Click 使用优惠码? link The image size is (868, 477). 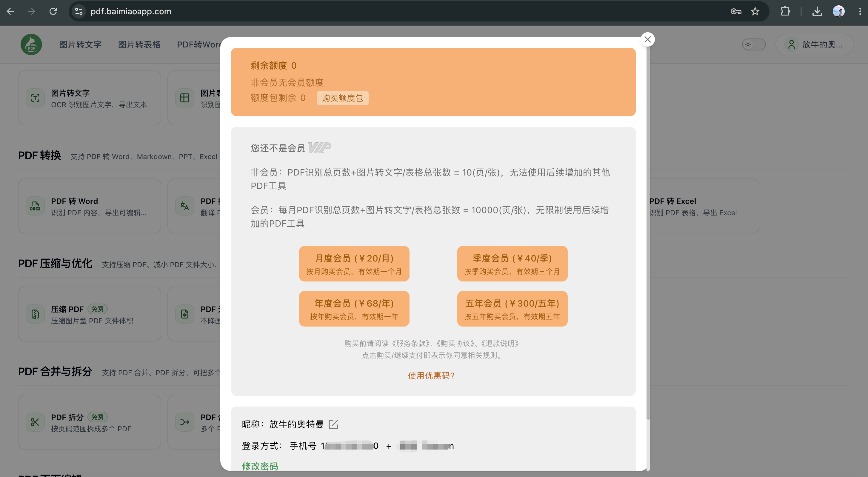pyautogui.click(x=432, y=376)
